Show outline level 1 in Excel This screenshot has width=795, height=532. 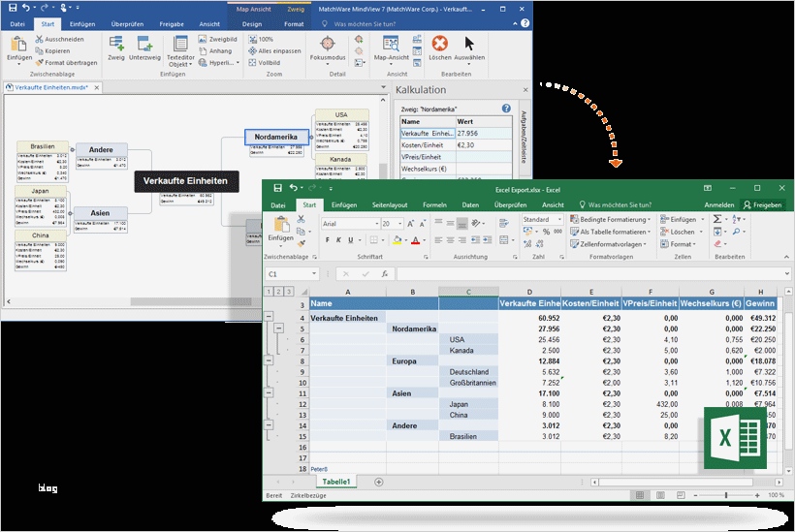click(269, 292)
